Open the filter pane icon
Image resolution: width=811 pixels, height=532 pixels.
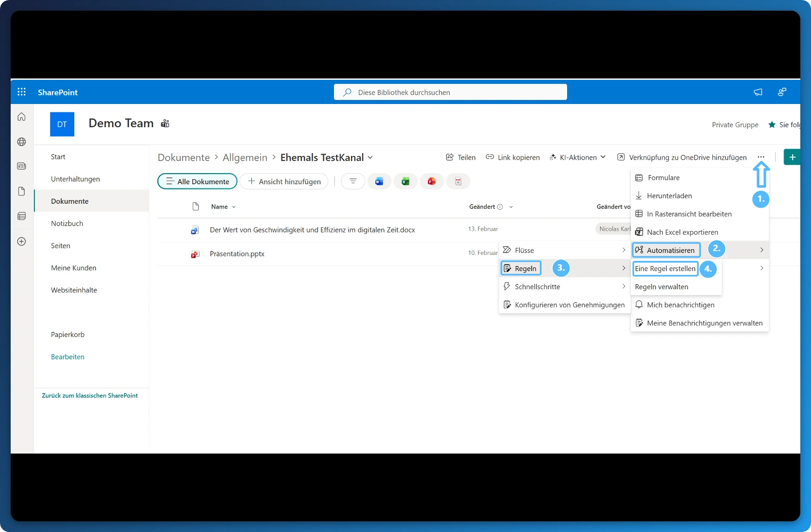point(353,181)
